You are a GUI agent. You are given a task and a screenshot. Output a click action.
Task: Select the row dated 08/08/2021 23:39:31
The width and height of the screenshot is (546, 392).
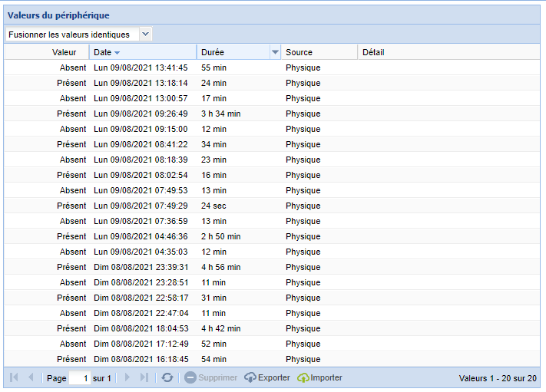pos(272,267)
